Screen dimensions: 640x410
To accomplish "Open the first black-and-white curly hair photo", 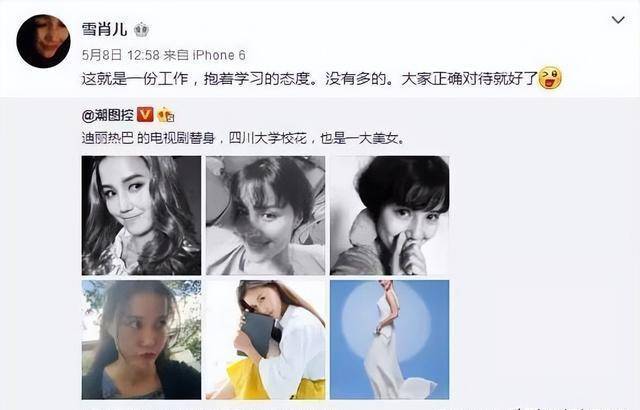I will (141, 215).
